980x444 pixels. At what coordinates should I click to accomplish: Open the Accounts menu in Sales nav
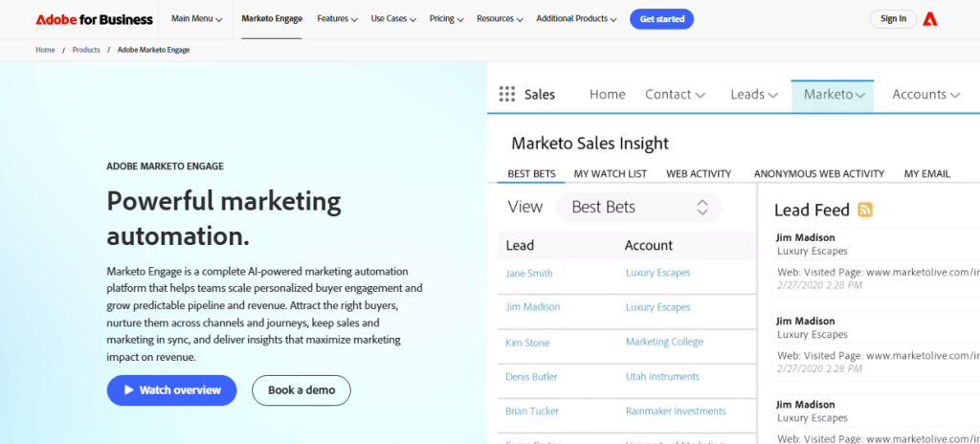point(925,95)
